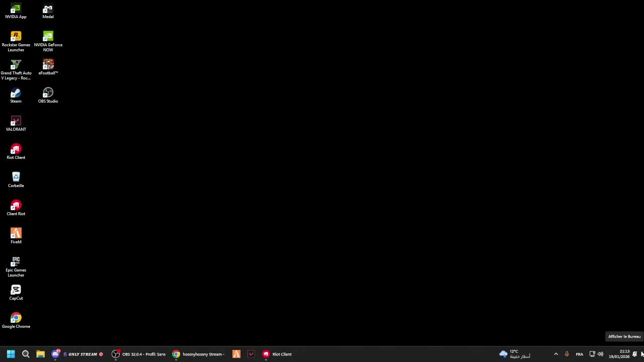This screenshot has height=362, width=644.
Task: Select the Steam desktop shortcut
Action: click(x=16, y=96)
